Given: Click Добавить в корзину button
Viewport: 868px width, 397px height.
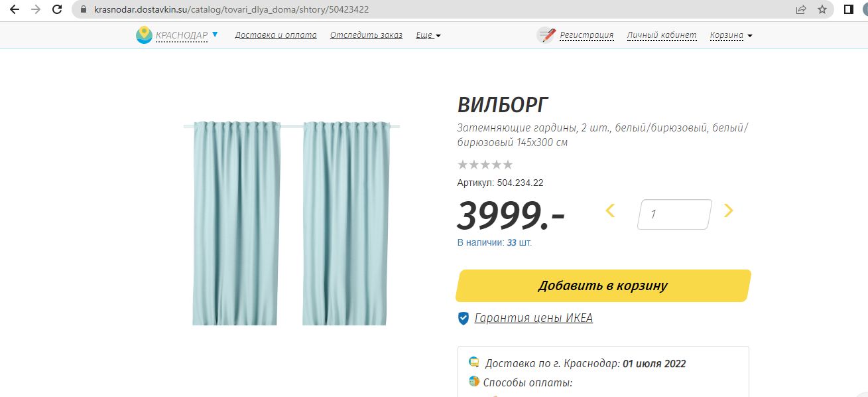Looking at the screenshot, I should 602,285.
